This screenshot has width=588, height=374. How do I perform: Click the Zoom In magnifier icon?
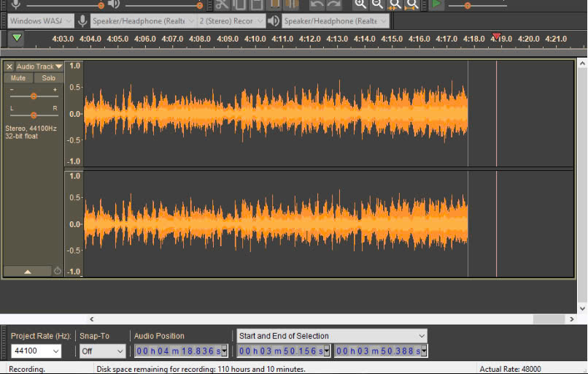pyautogui.click(x=360, y=4)
